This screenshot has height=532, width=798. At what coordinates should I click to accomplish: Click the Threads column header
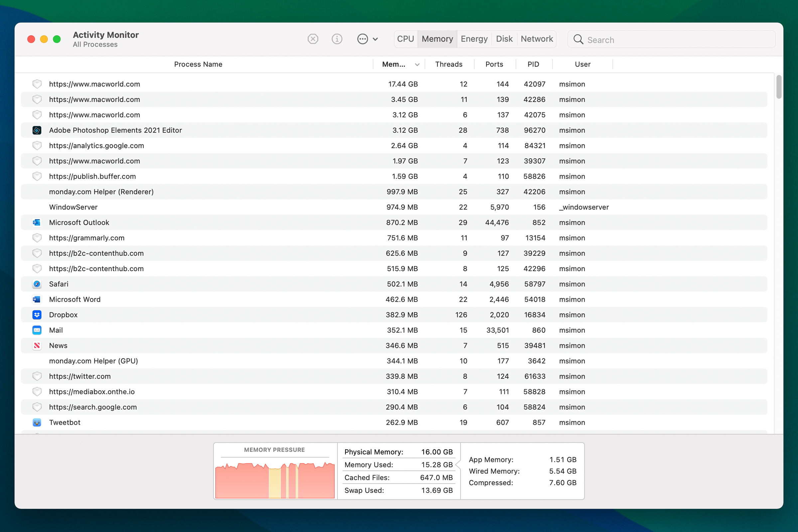click(x=448, y=64)
